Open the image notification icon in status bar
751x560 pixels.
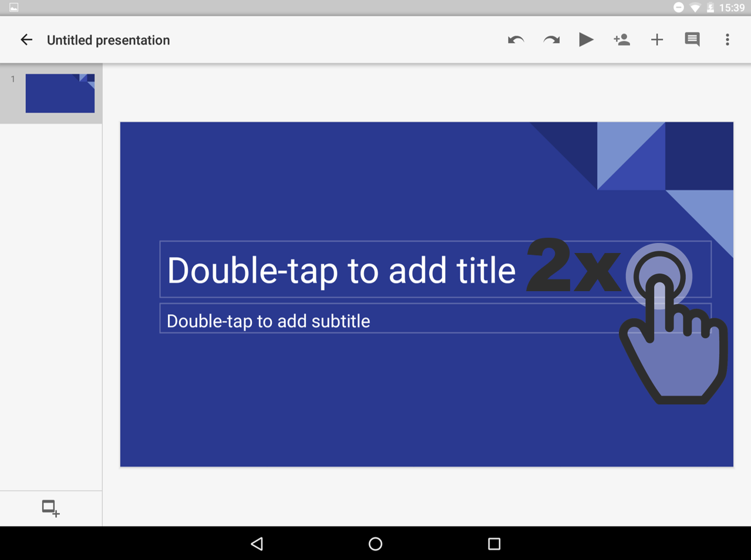click(14, 8)
